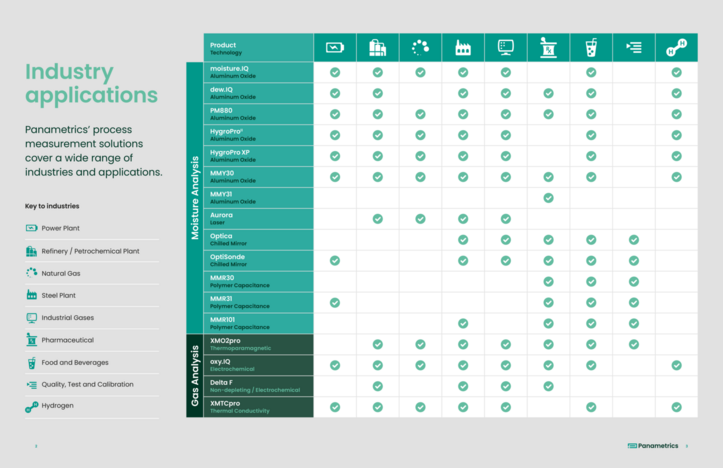The width and height of the screenshot is (723, 468).
Task: Open the moisture.IQ product name
Action: click(229, 68)
